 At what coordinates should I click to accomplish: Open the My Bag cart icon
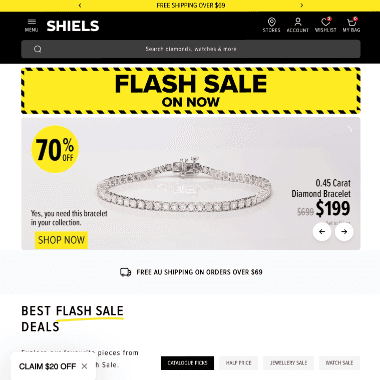[x=351, y=22]
